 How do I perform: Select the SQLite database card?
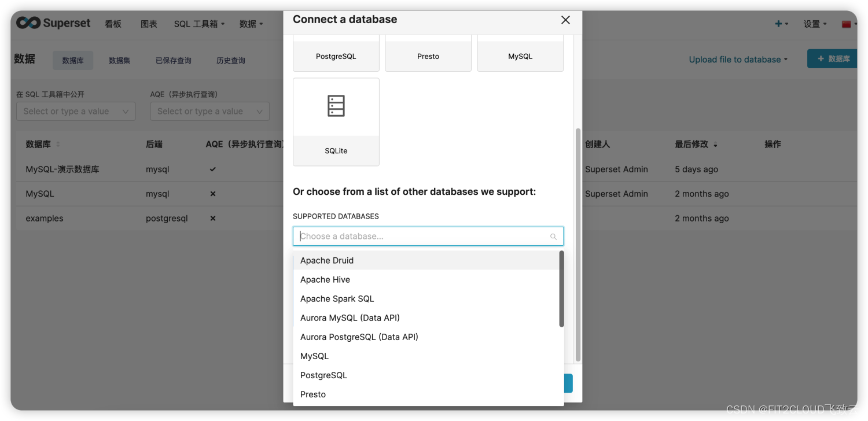pos(336,122)
